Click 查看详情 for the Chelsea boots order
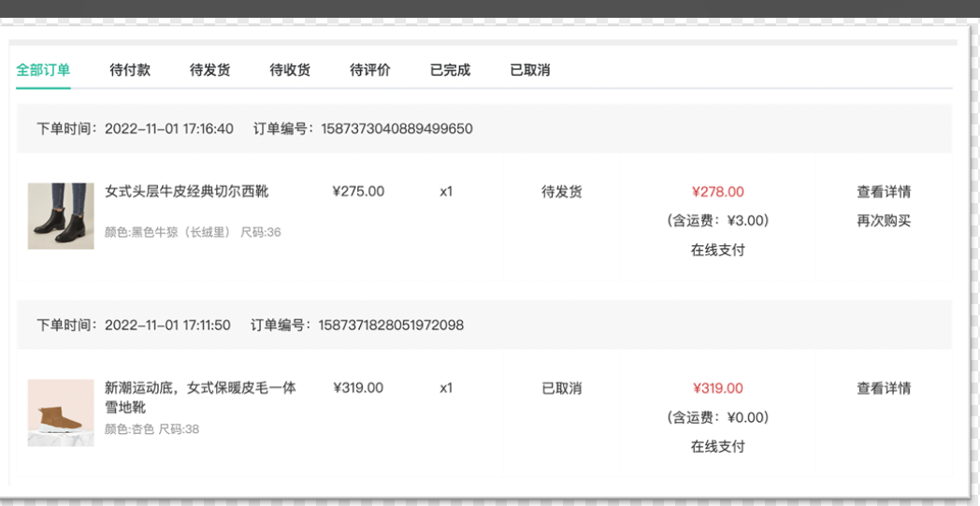The height and width of the screenshot is (506, 980). [884, 192]
